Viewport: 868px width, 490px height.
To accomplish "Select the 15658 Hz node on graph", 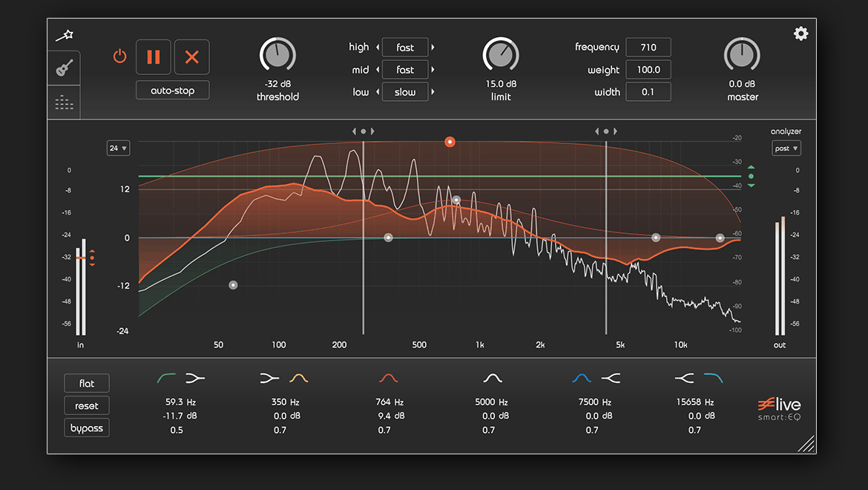I will pyautogui.click(x=720, y=238).
